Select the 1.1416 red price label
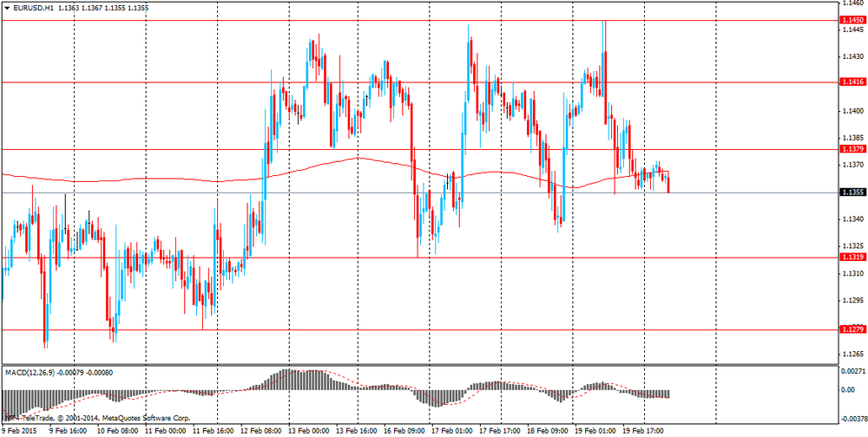 [852, 82]
